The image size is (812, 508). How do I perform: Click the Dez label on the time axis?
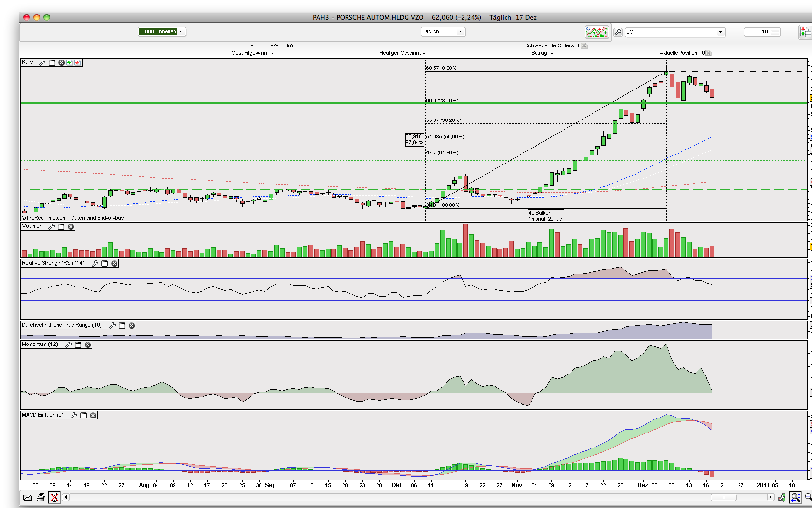coord(642,485)
